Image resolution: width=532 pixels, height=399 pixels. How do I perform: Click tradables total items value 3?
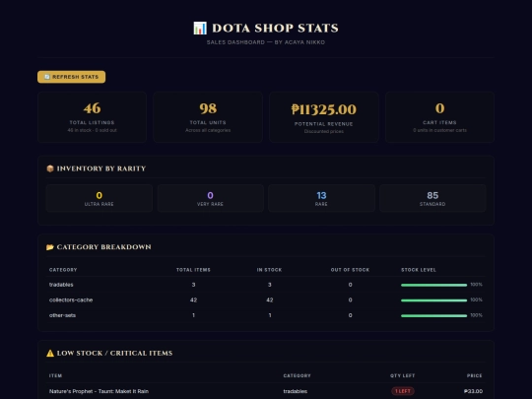tap(193, 285)
